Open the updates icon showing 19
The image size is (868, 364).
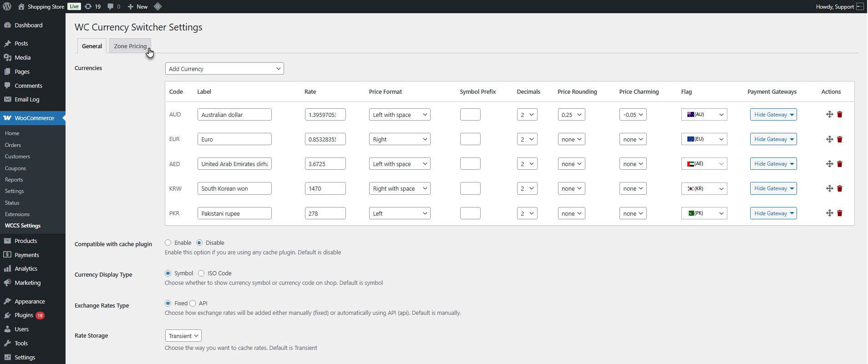pyautogui.click(x=93, y=6)
